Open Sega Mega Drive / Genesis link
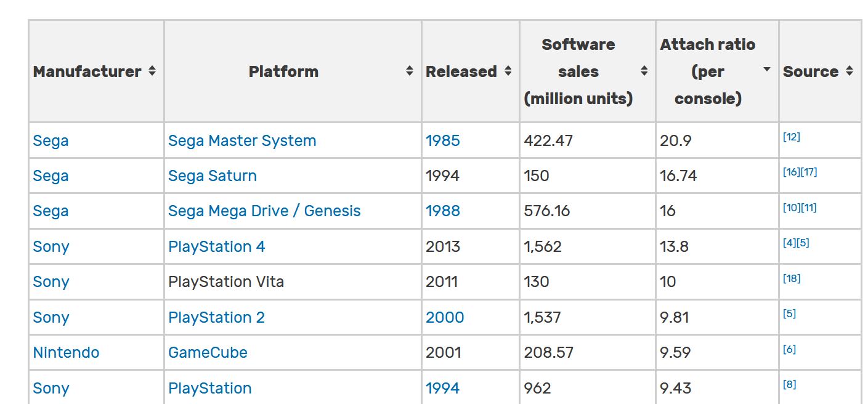 tap(264, 211)
